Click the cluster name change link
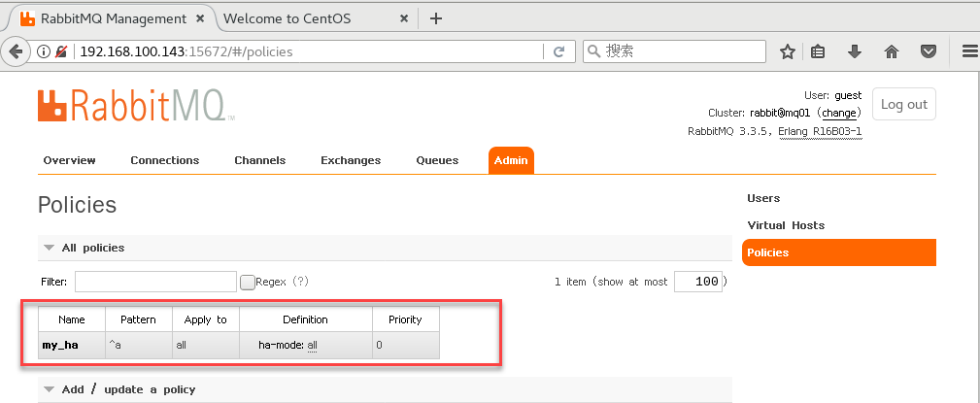This screenshot has height=403, width=980. coord(838,113)
